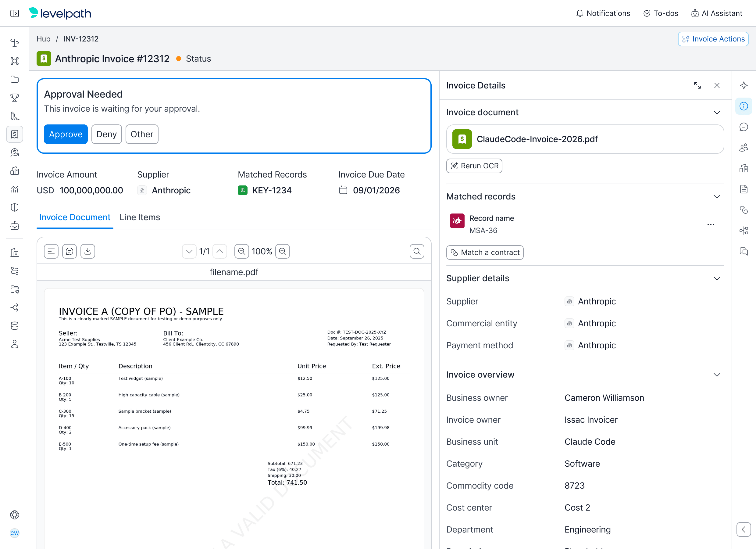Screen dimensions: 756x549
Task: Open the Invoice Actions menu
Action: (713, 39)
